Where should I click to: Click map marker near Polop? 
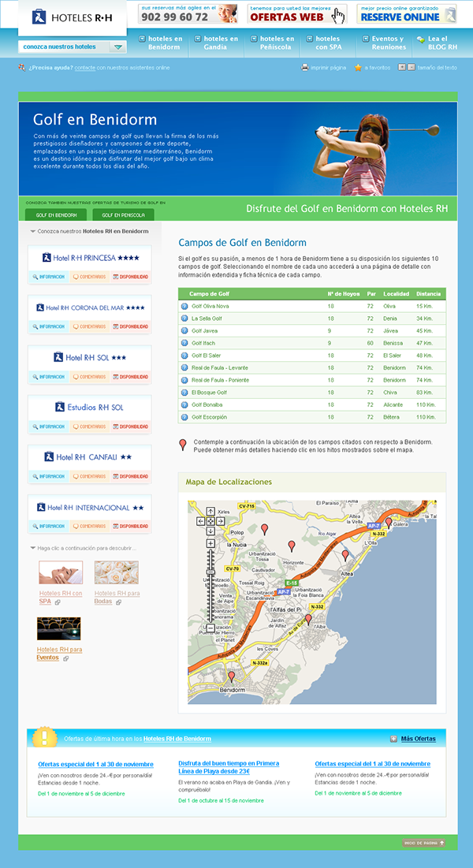pyautogui.click(x=265, y=529)
